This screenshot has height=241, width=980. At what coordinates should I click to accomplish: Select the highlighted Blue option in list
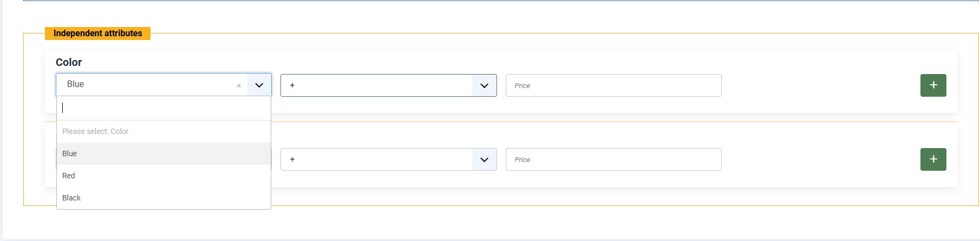pyautogui.click(x=70, y=153)
